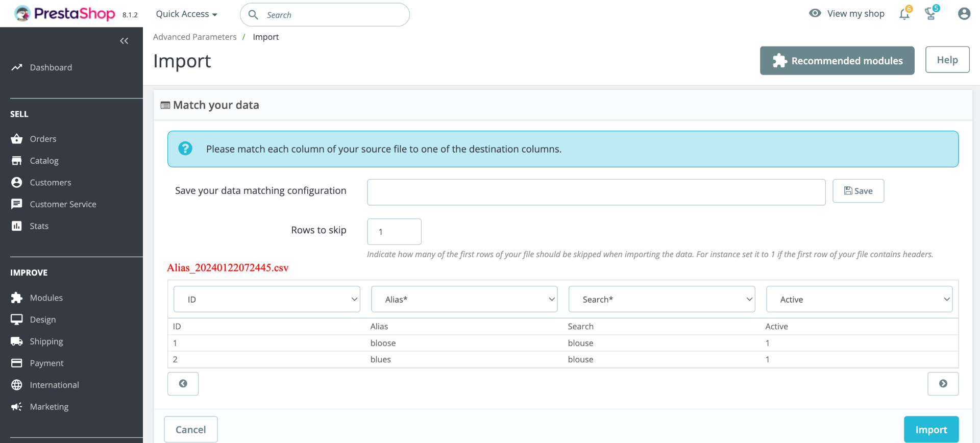This screenshot has width=980, height=443.
Task: Open the Active column mapping dropdown
Action: click(860, 299)
